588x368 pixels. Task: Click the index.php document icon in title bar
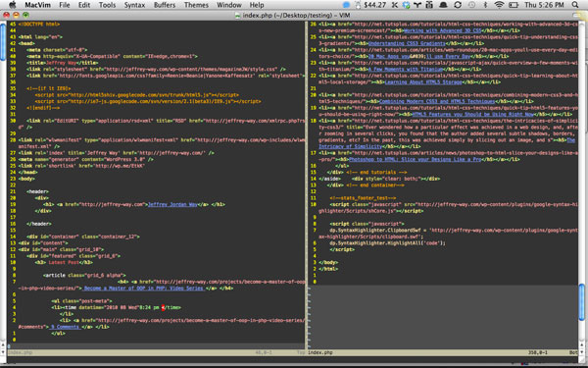(237, 16)
